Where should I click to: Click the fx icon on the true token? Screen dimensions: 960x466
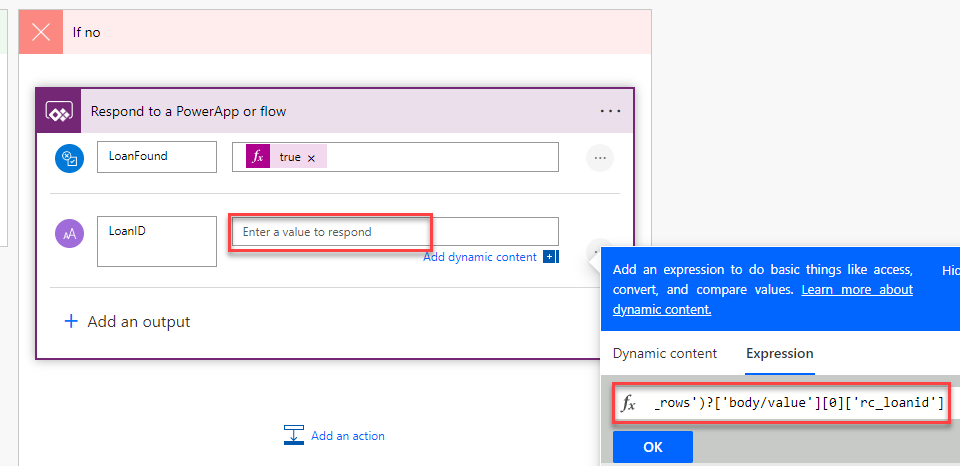[258, 157]
